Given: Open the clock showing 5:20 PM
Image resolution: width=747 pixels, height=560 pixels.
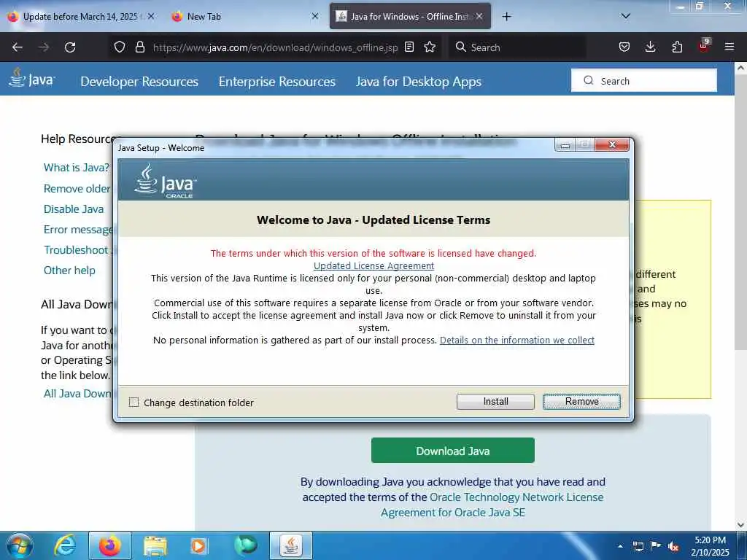Looking at the screenshot, I should (710, 546).
